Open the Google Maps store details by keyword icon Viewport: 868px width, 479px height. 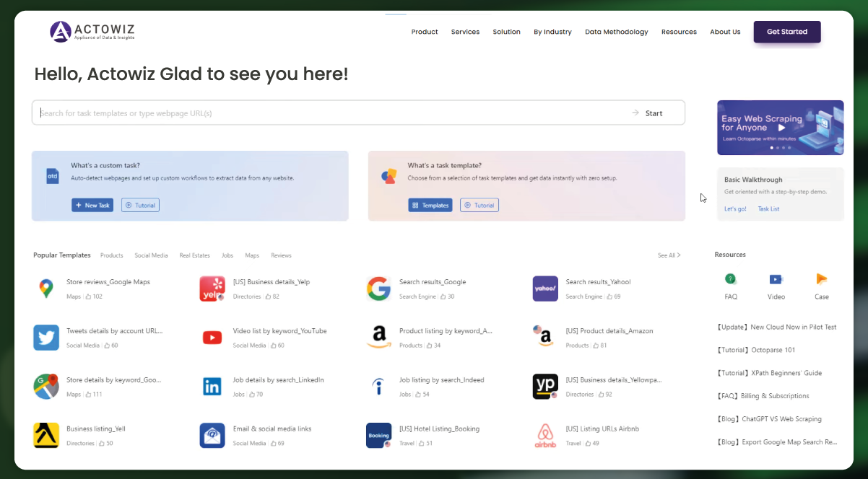pyautogui.click(x=46, y=387)
